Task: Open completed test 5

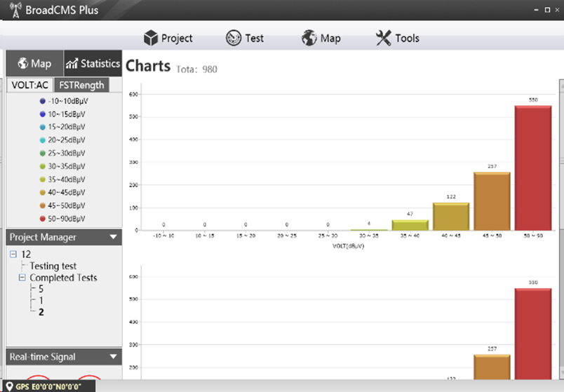Action: pos(41,289)
